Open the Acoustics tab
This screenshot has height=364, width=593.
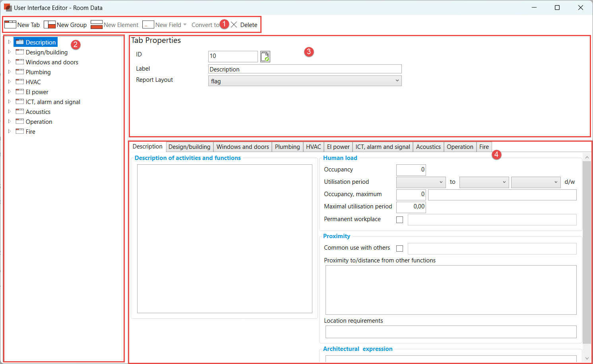click(x=428, y=147)
